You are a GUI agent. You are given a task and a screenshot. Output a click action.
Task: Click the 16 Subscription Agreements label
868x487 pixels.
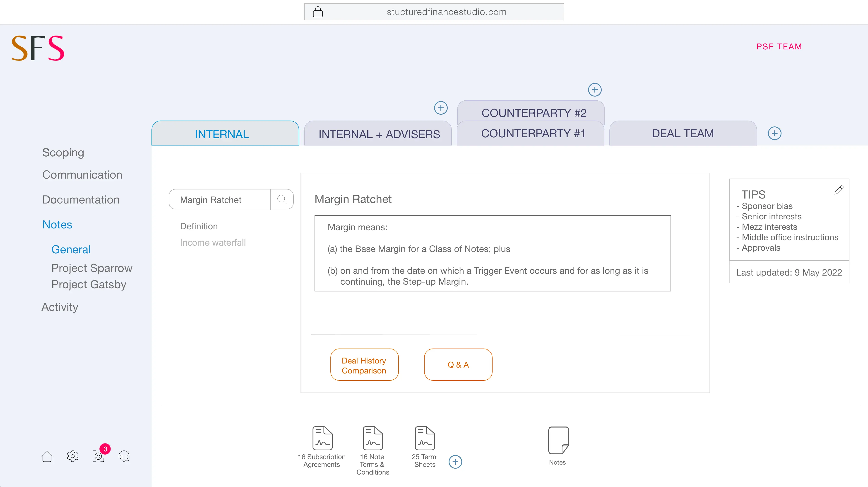click(322, 461)
